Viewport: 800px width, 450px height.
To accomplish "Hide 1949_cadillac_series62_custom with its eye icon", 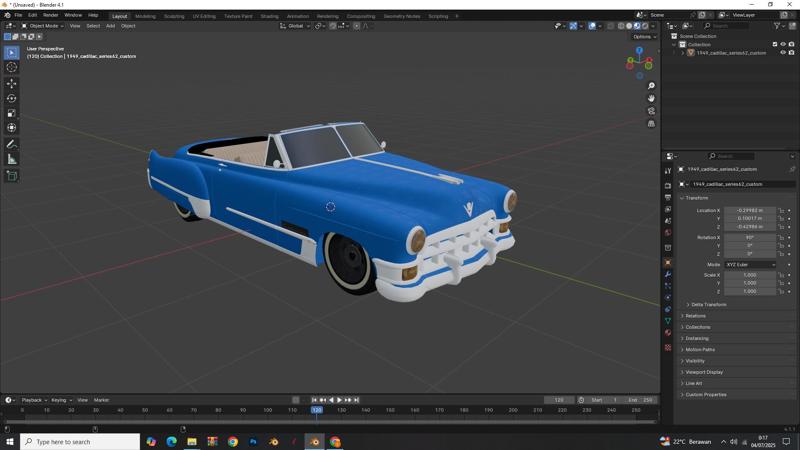I will tap(783, 53).
